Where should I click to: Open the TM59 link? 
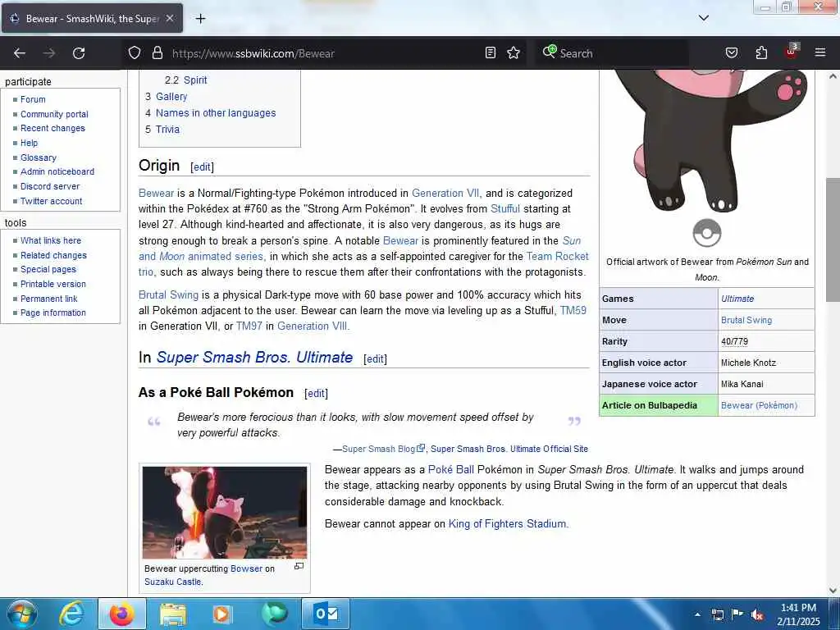(573, 311)
